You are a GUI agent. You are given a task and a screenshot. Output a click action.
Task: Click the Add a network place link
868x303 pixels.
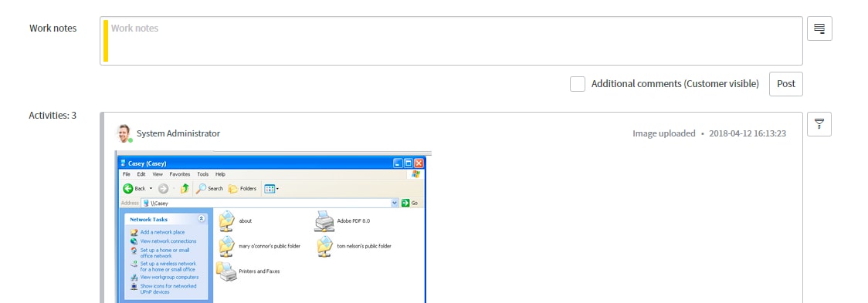click(x=162, y=232)
